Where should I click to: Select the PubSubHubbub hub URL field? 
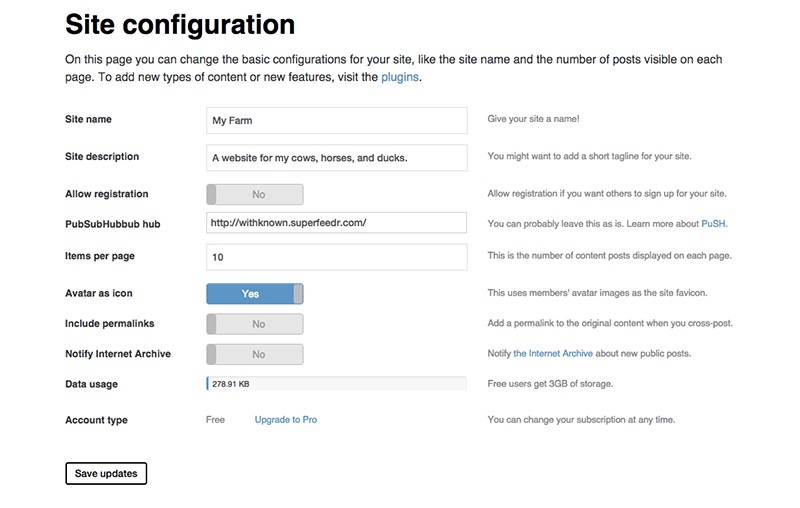(x=337, y=223)
